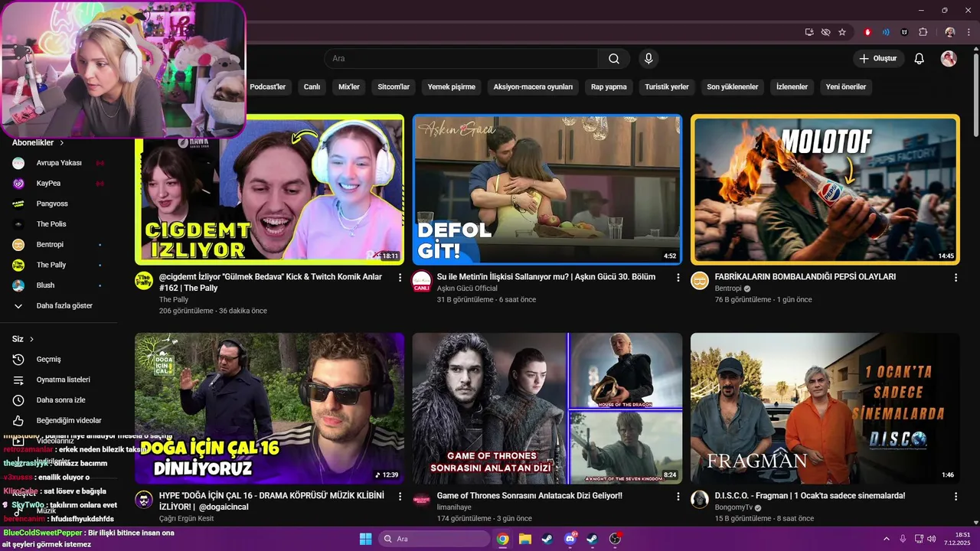The height and width of the screenshot is (551, 980).
Task: Open the YouTube notifications bell
Action: [x=920, y=59]
